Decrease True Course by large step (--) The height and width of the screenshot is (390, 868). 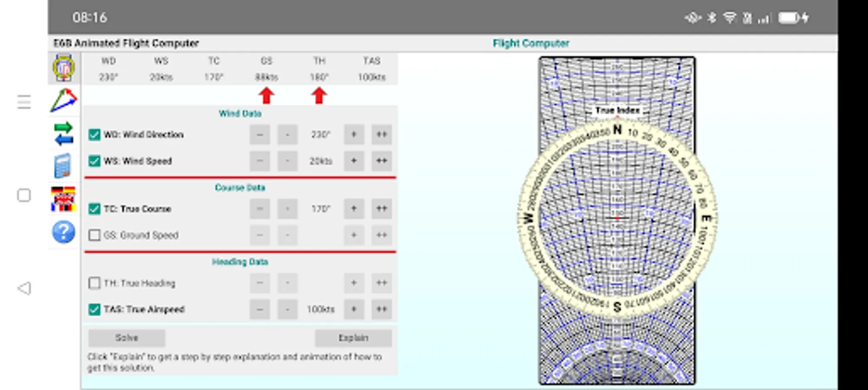point(260,209)
